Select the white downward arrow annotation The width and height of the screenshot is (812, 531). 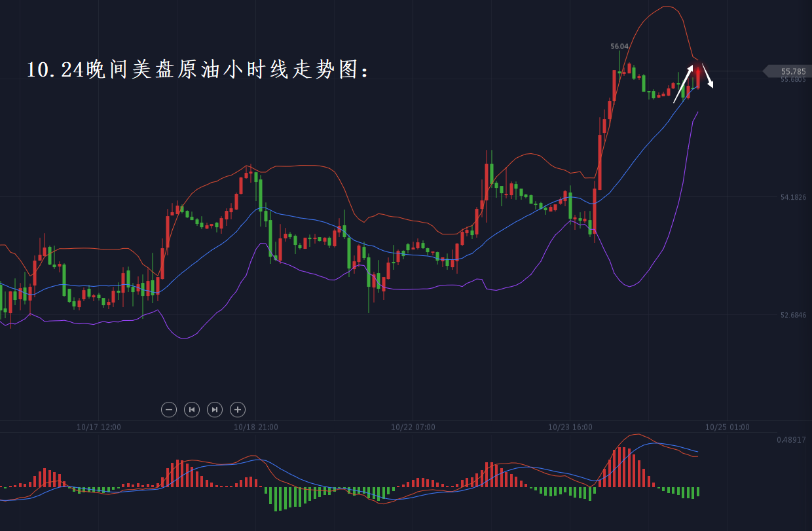point(708,76)
